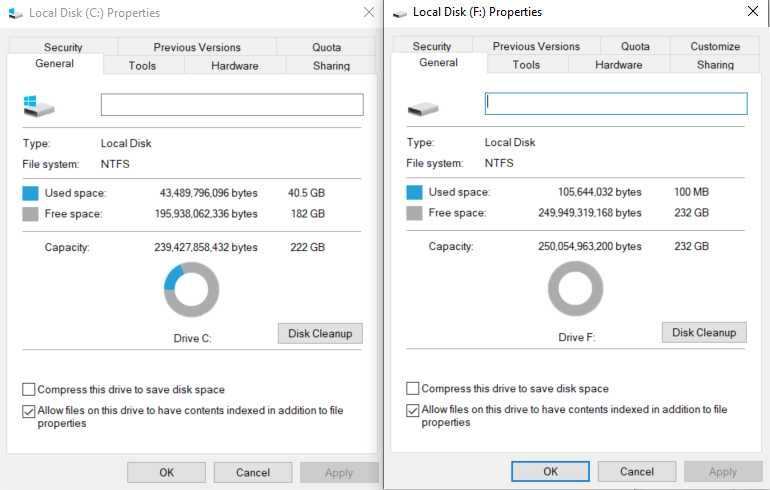
Task: Uncheck file content indexing for drive C:
Action: point(29,411)
